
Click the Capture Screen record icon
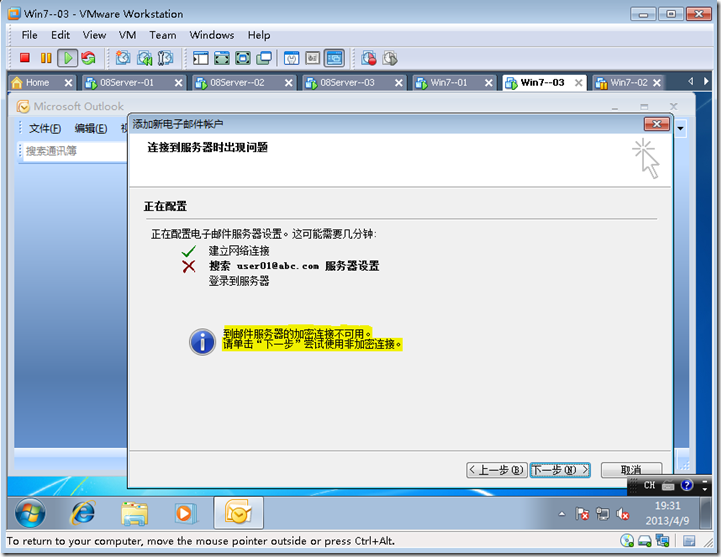coord(369,58)
